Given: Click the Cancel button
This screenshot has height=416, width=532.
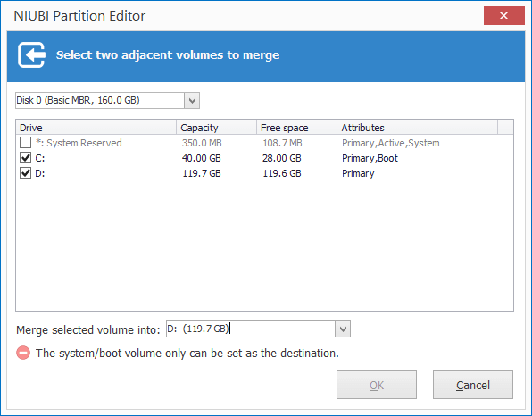Looking at the screenshot, I should coord(473,385).
